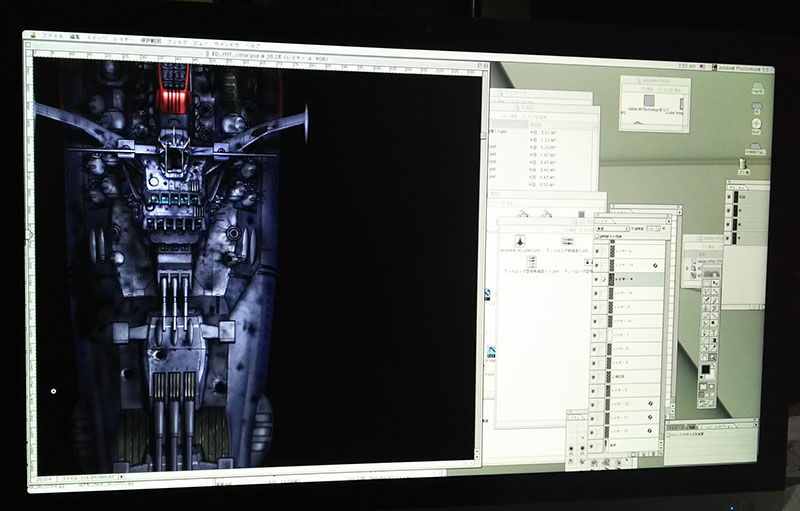
Task: Select the Paintbrush tool
Action: point(715,300)
